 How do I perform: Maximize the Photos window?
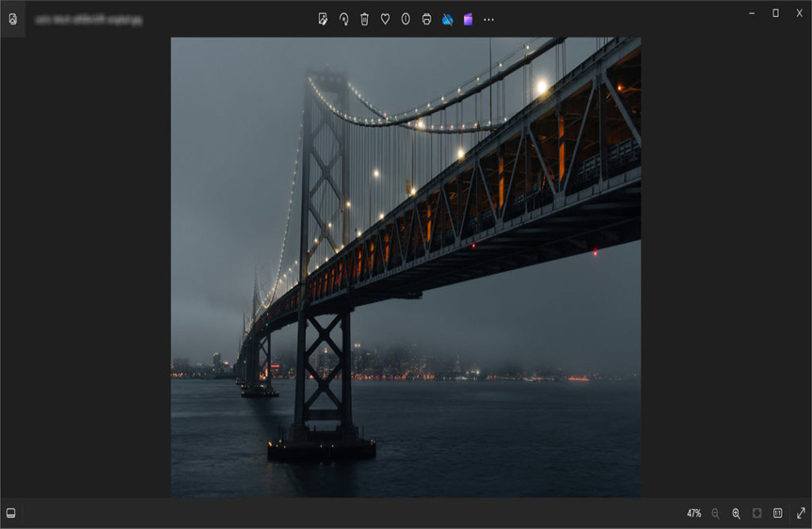point(776,13)
